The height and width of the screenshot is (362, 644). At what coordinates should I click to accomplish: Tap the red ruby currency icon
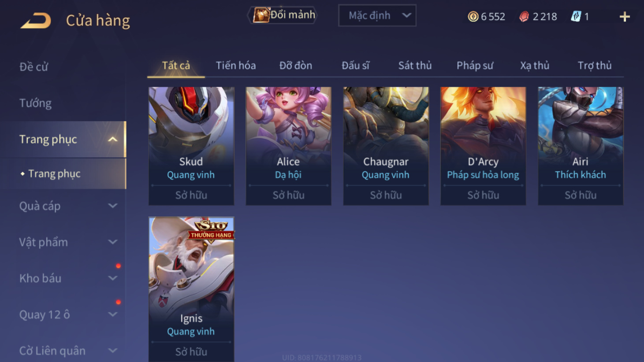(524, 17)
